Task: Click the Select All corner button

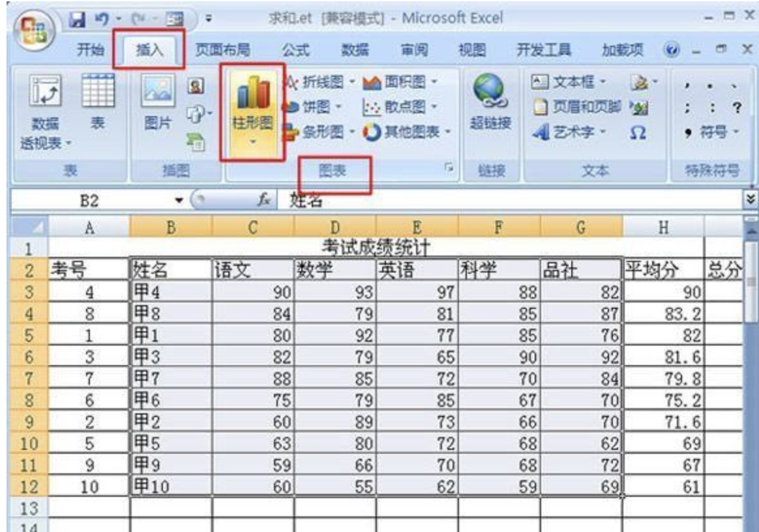Action: pos(29,227)
